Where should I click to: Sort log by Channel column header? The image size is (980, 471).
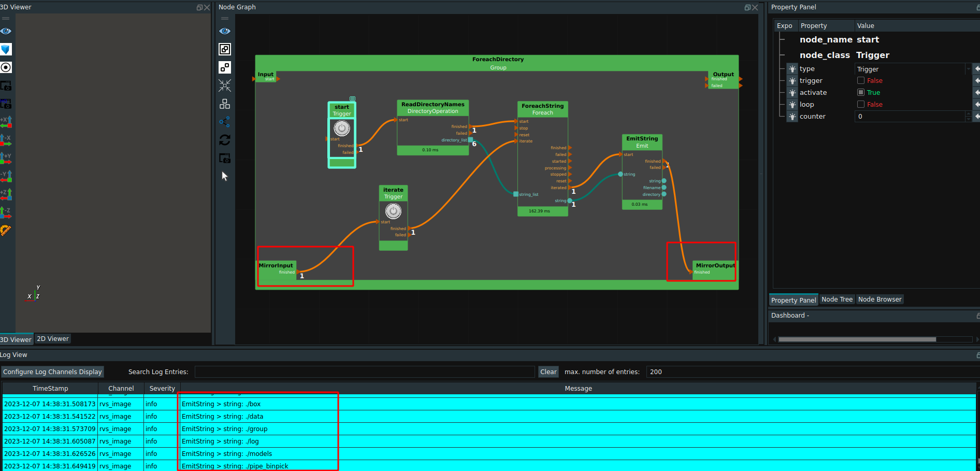click(x=121, y=389)
